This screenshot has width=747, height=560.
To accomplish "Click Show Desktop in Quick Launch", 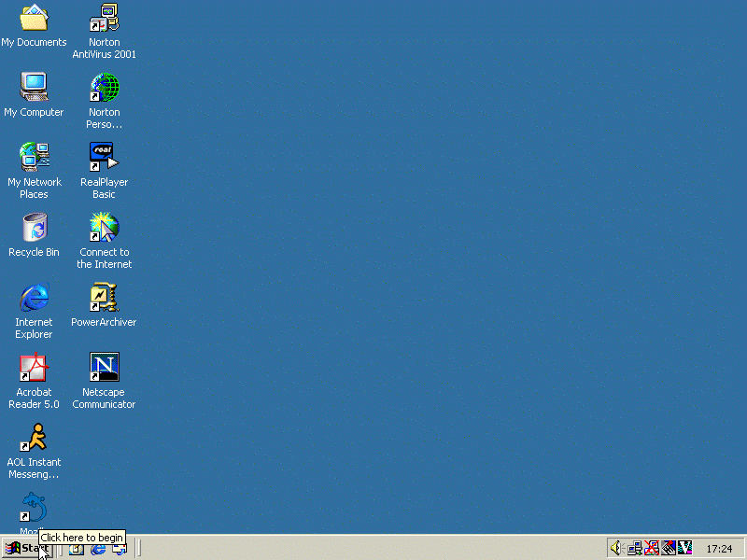I will (77, 549).
